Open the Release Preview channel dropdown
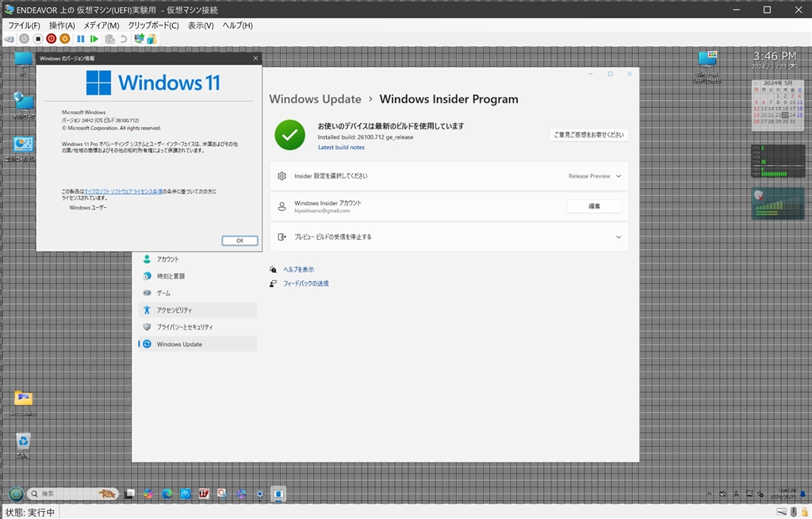Image resolution: width=812 pixels, height=519 pixels. 595,176
